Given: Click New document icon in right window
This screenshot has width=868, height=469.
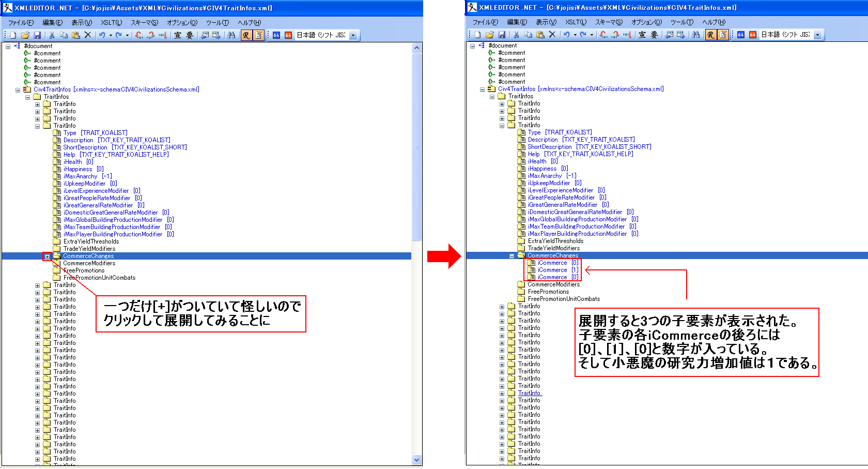Looking at the screenshot, I should click(x=478, y=35).
